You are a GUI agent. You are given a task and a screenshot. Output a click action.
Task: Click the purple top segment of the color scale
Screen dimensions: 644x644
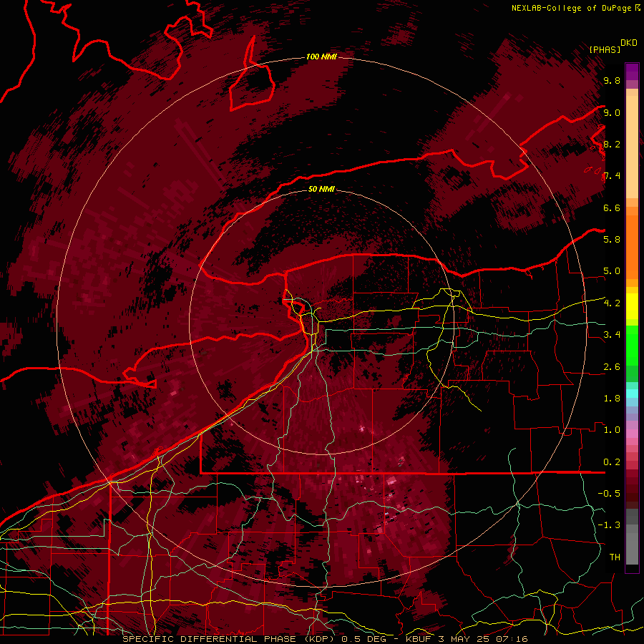click(632, 72)
